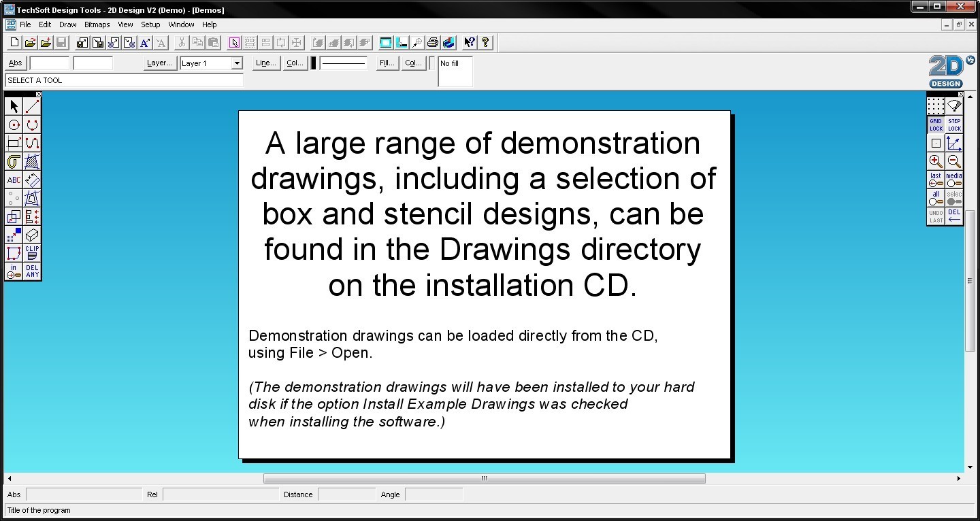Pick the circle drawing tool
This screenshot has width=980, height=521.
point(12,124)
